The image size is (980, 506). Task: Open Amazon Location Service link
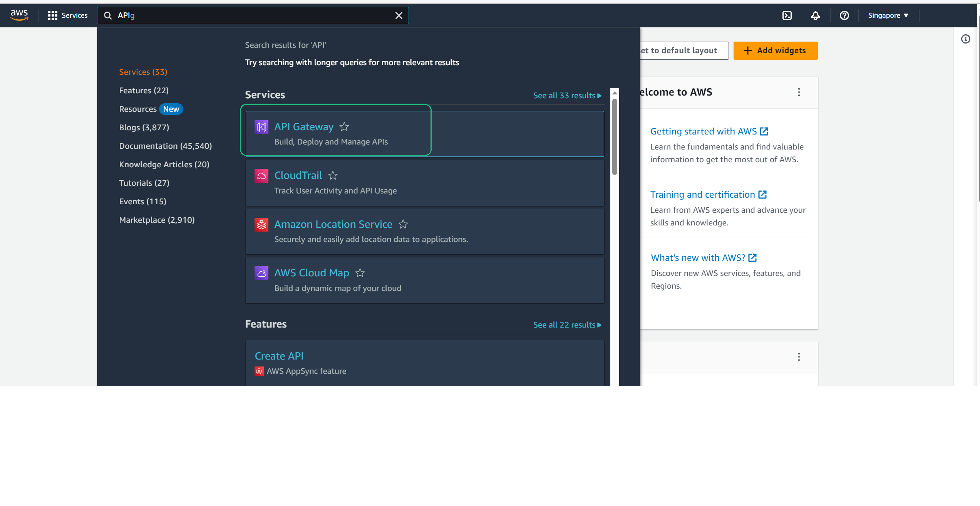pos(333,224)
